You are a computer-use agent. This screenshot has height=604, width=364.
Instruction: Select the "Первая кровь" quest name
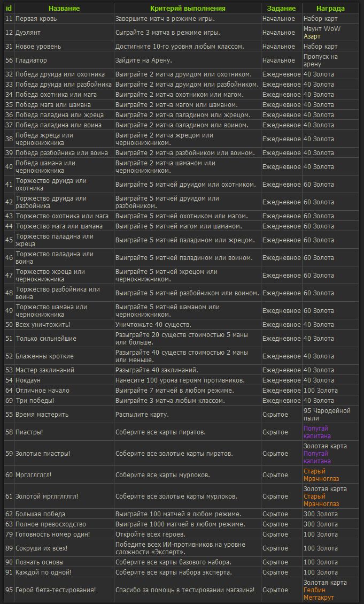coord(36,19)
